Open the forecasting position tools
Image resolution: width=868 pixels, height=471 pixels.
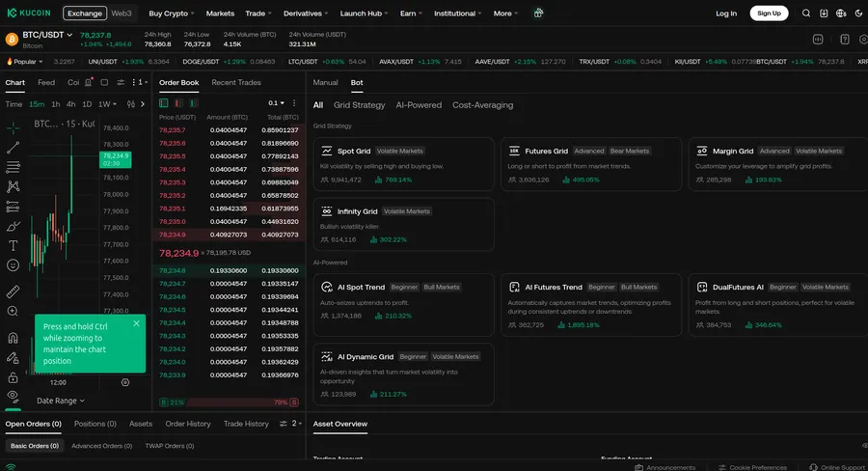[x=13, y=207]
